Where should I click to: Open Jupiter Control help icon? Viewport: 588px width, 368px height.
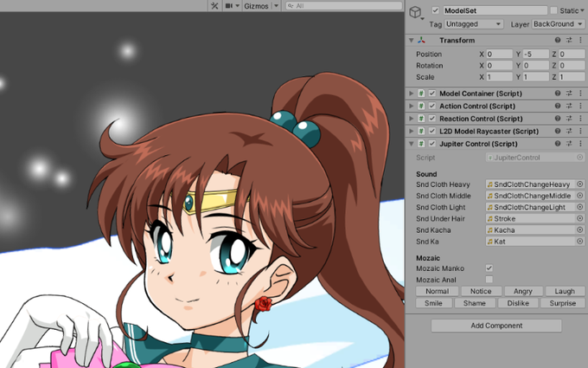pos(558,144)
